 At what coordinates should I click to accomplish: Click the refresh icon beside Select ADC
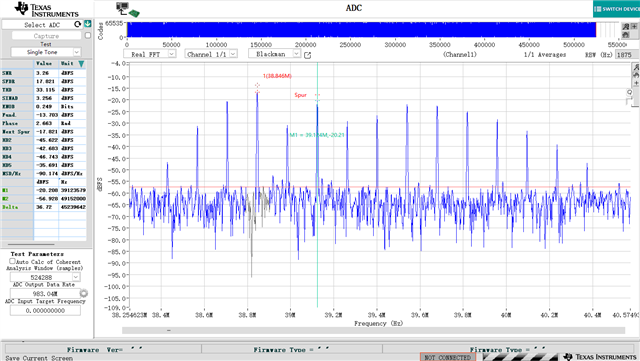(x=78, y=25)
